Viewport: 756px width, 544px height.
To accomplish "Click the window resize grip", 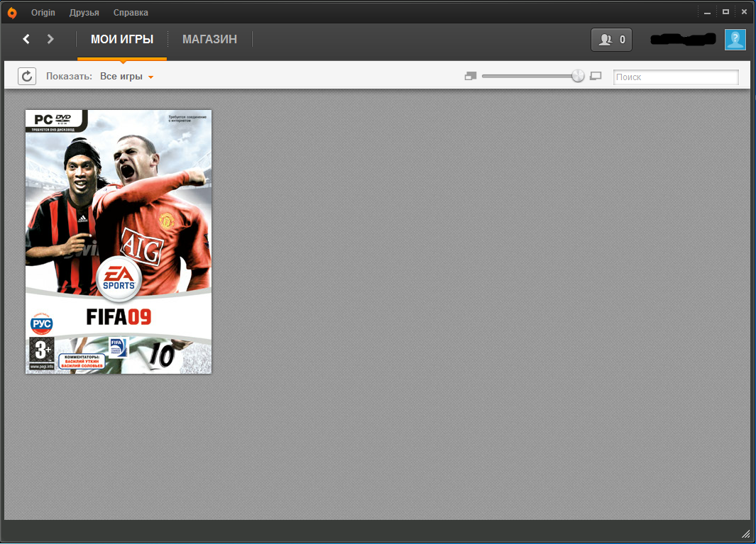I will (x=746, y=533).
